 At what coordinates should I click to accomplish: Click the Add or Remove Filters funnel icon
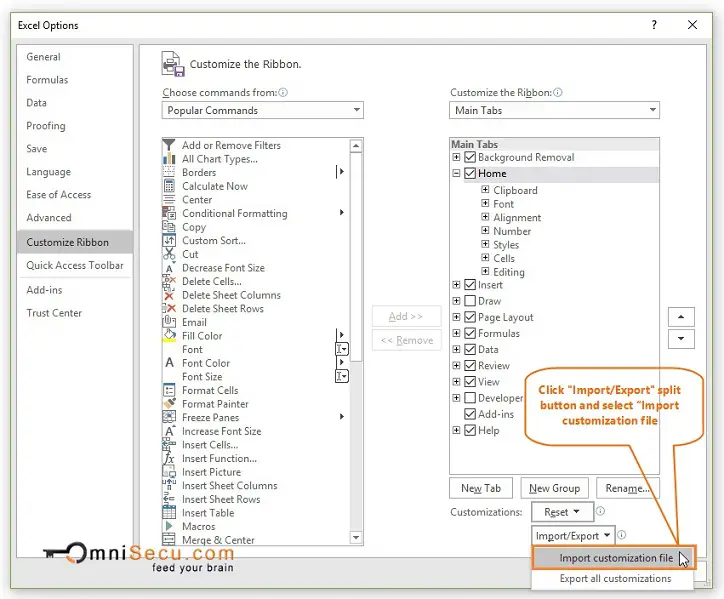click(x=169, y=145)
